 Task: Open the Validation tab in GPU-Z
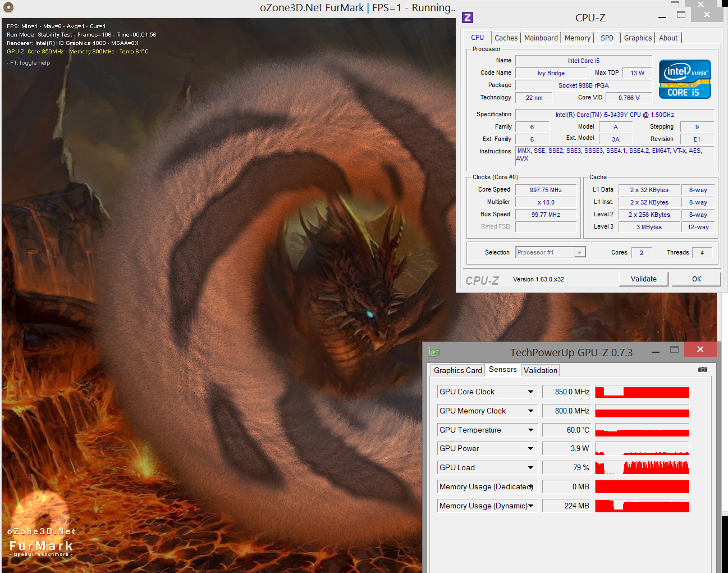541,370
